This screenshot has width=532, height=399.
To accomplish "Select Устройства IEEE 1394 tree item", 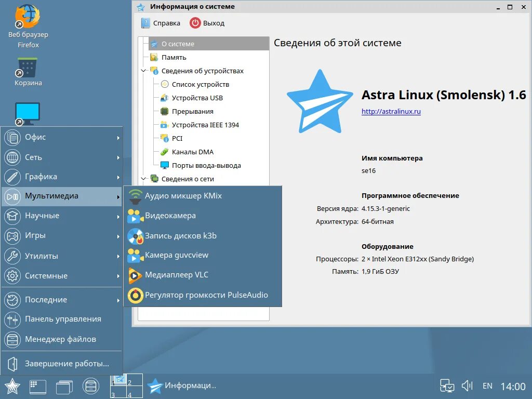I will pyautogui.click(x=205, y=125).
